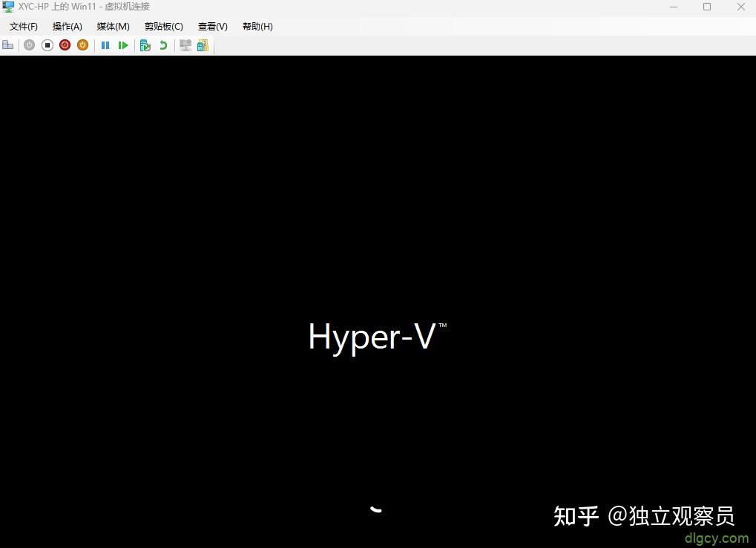The height and width of the screenshot is (548, 756).
Task: Toggle enhanced session mode
Action: tap(184, 44)
